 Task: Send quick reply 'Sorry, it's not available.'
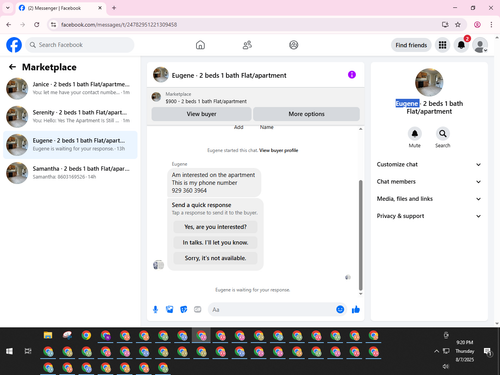click(x=215, y=258)
